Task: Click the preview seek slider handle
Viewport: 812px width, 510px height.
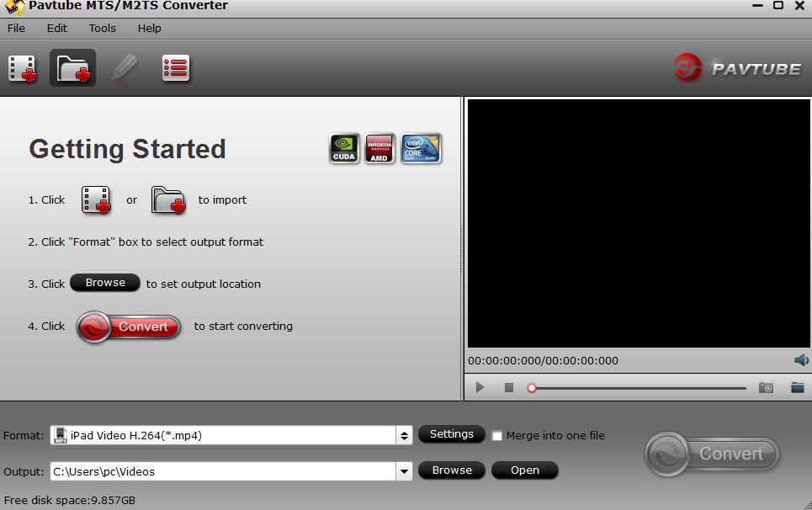Action: pyautogui.click(x=531, y=388)
